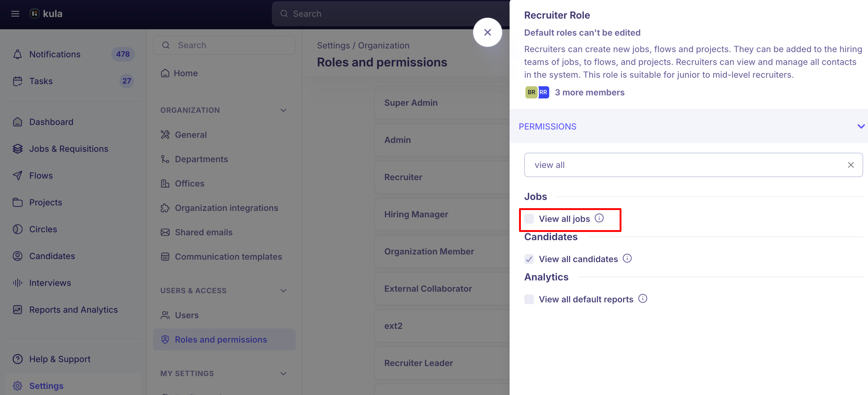Click the Offices building icon
868x395 pixels.
tap(165, 183)
